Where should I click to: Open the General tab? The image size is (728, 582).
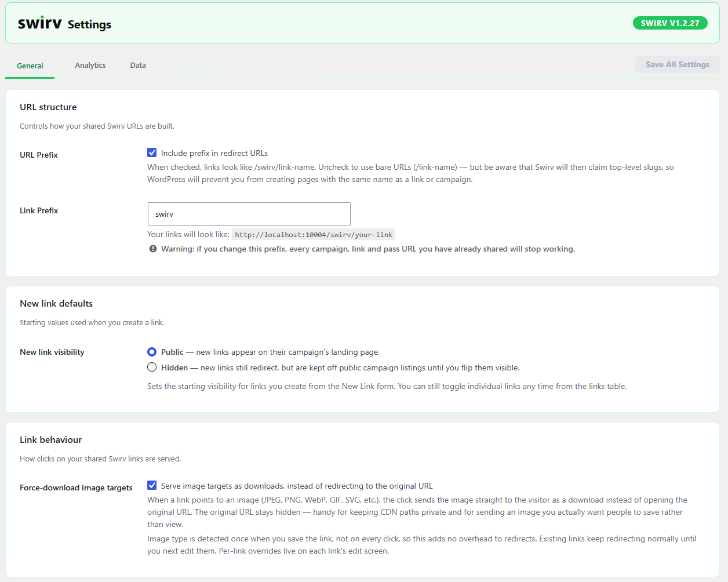point(30,66)
